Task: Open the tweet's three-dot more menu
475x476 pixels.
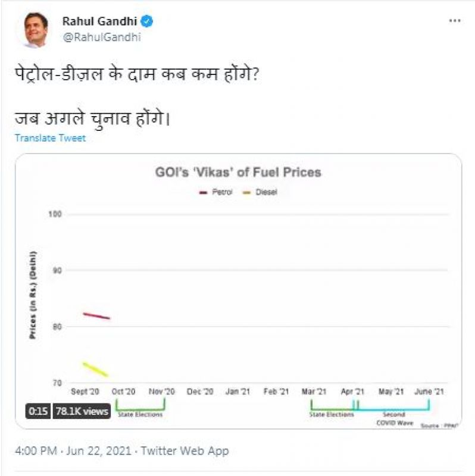Action: [454, 21]
